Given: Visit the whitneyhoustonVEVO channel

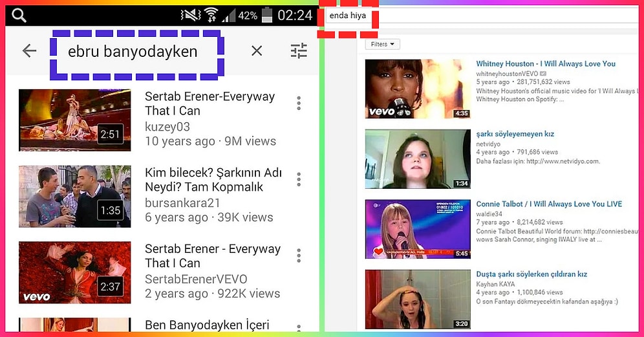Looking at the screenshot, I should pyautogui.click(x=507, y=74).
